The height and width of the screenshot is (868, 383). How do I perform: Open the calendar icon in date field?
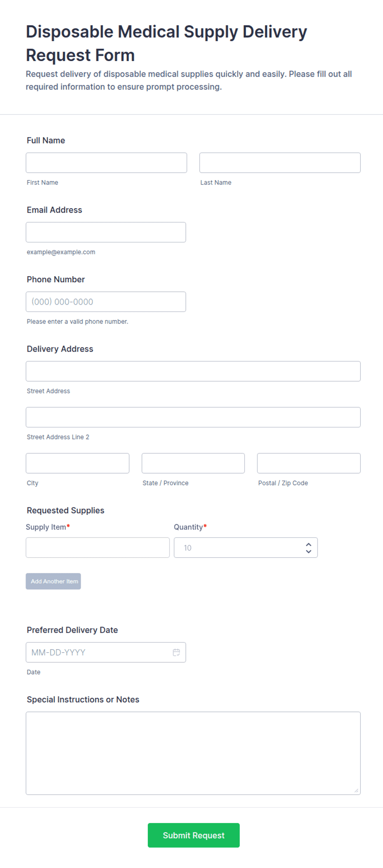pyautogui.click(x=176, y=652)
